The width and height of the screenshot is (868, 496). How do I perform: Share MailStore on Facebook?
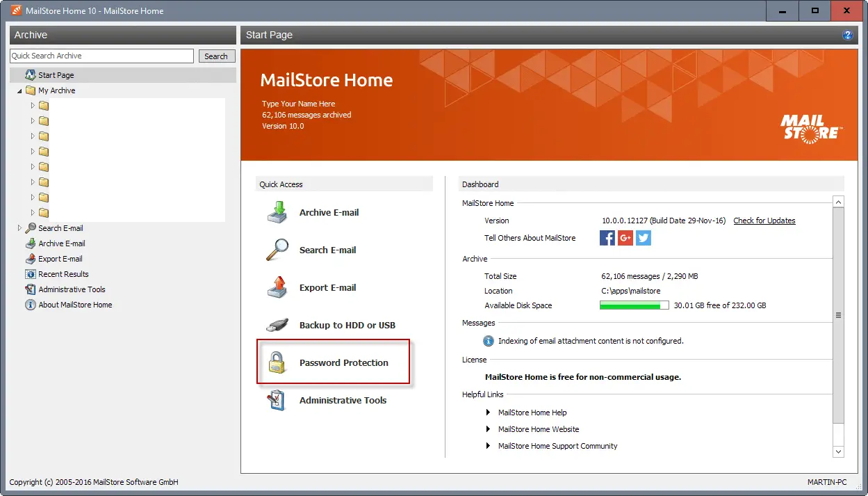(x=607, y=238)
